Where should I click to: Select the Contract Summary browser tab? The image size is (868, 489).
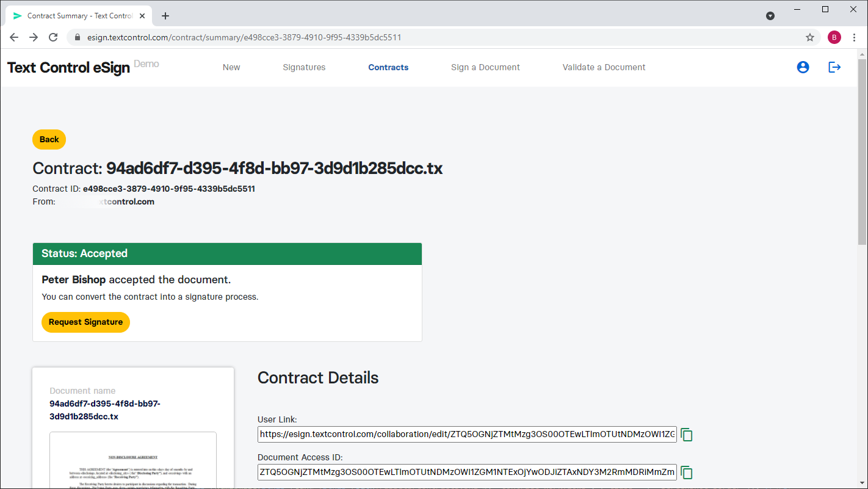[x=78, y=16]
